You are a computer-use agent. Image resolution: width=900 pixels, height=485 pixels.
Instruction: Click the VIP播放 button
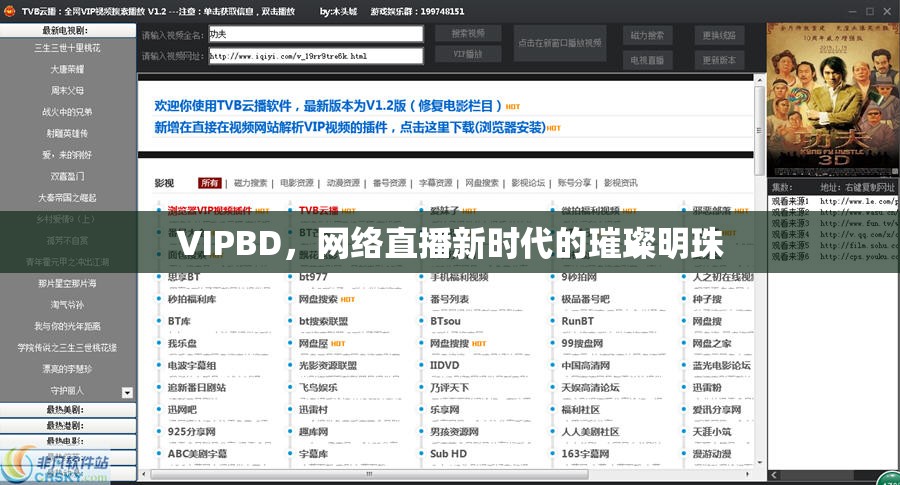[468, 54]
